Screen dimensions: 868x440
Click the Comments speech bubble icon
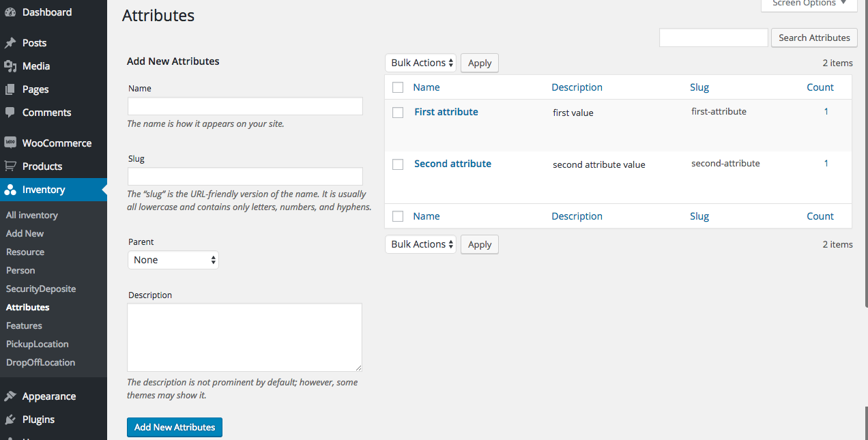coord(10,113)
